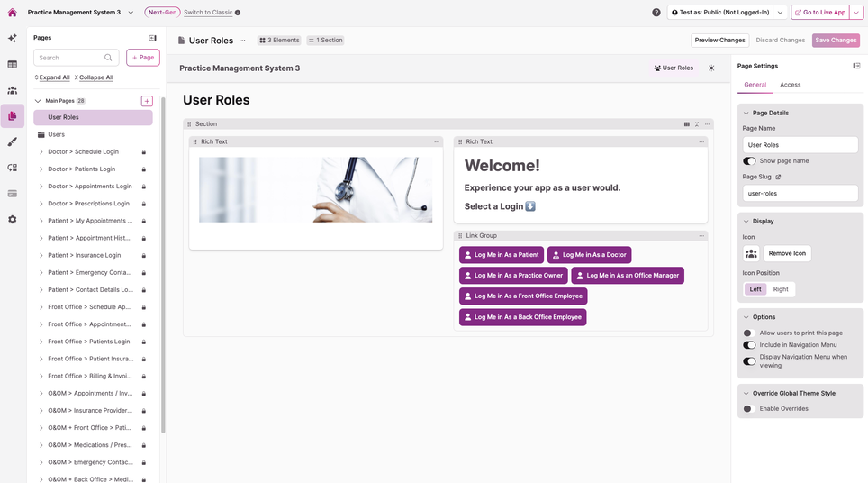This screenshot has height=483, width=868.
Task: Click Expand All link
Action: coord(52,77)
